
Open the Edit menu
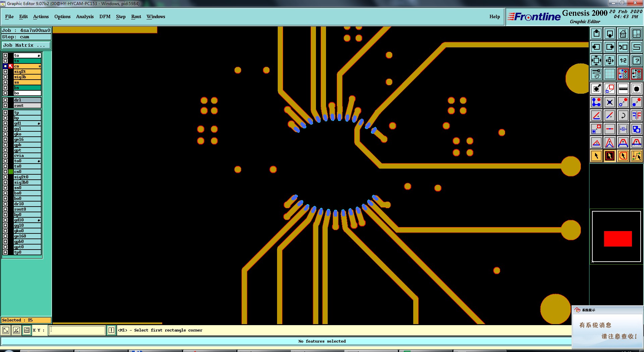(23, 16)
